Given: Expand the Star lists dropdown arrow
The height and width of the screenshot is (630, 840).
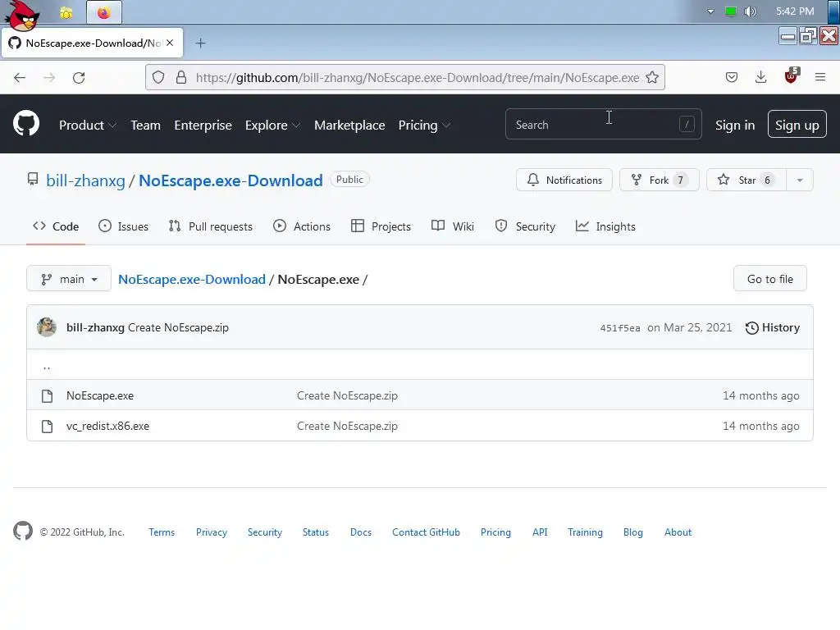Looking at the screenshot, I should point(800,180).
